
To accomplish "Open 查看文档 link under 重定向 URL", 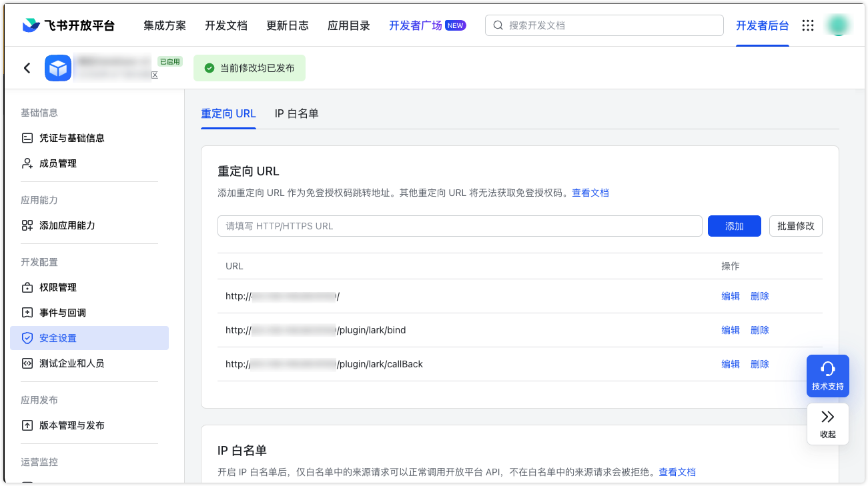I will click(590, 193).
